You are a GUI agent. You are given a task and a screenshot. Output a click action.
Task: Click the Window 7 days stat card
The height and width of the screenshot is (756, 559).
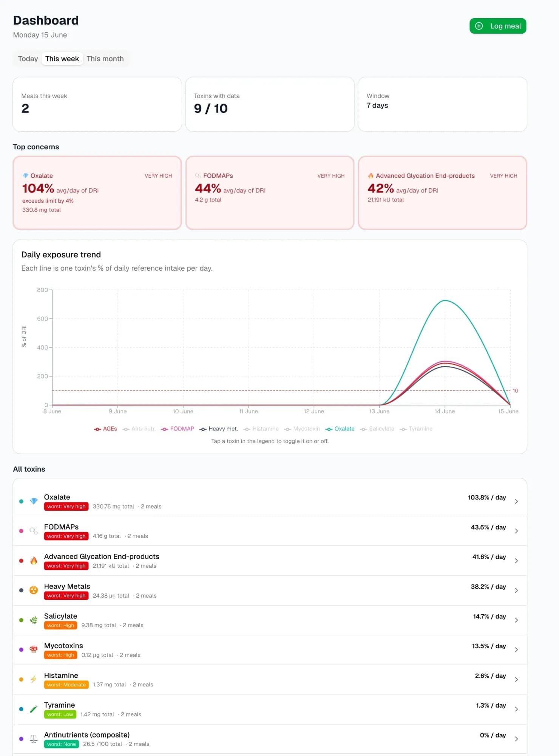pos(442,104)
